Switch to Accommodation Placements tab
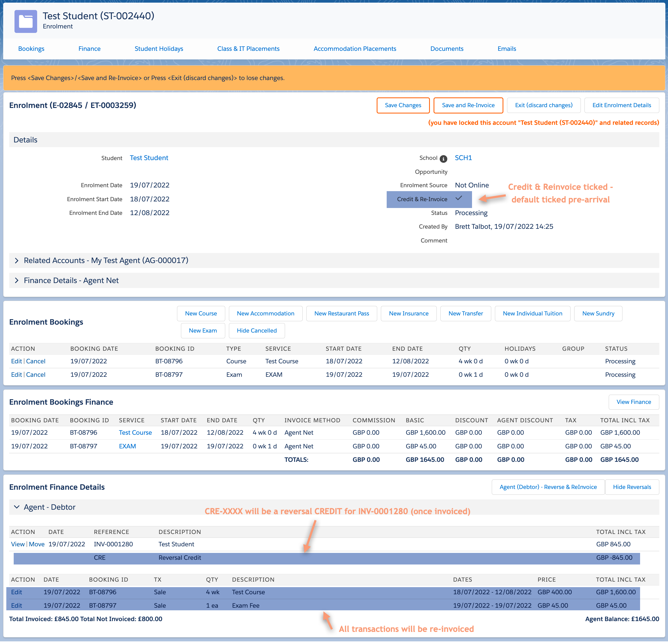This screenshot has height=644, width=668. pyautogui.click(x=355, y=49)
